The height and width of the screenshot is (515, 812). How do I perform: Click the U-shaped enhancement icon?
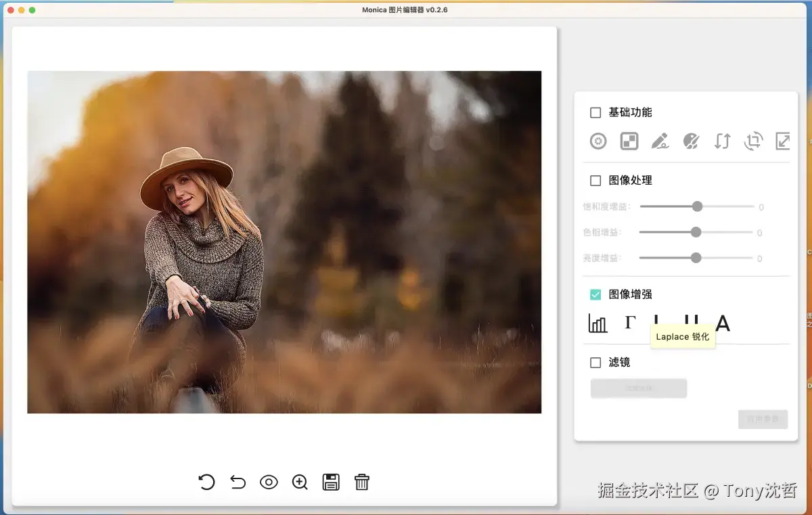click(691, 319)
